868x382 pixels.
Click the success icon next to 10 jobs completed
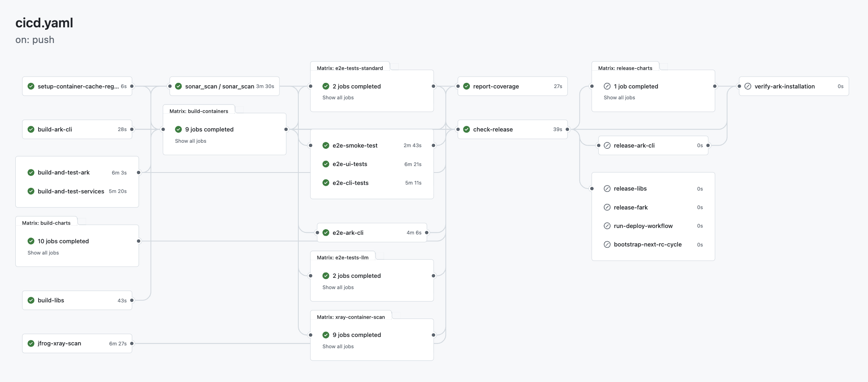pyautogui.click(x=31, y=241)
